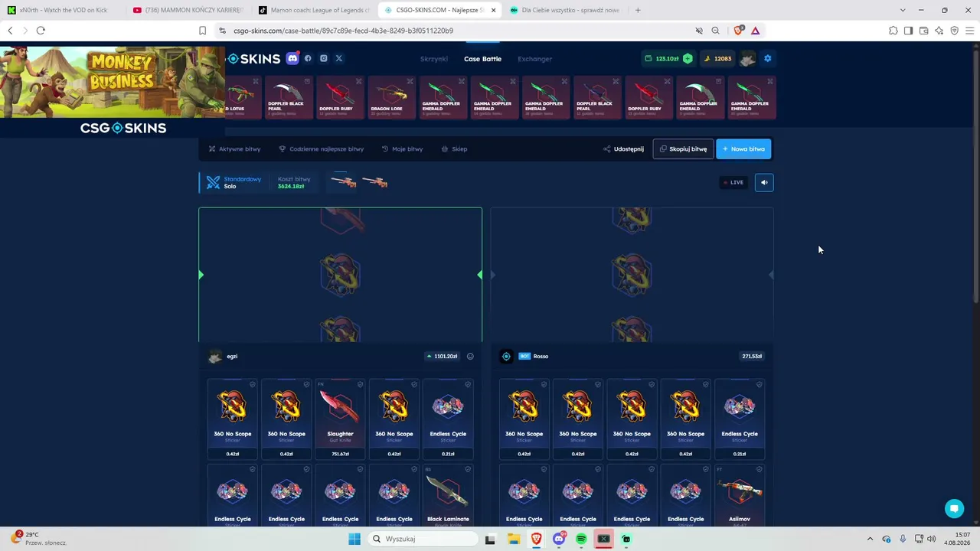Open the Rosso bot avatar icon
The image size is (980, 551).
click(x=506, y=356)
